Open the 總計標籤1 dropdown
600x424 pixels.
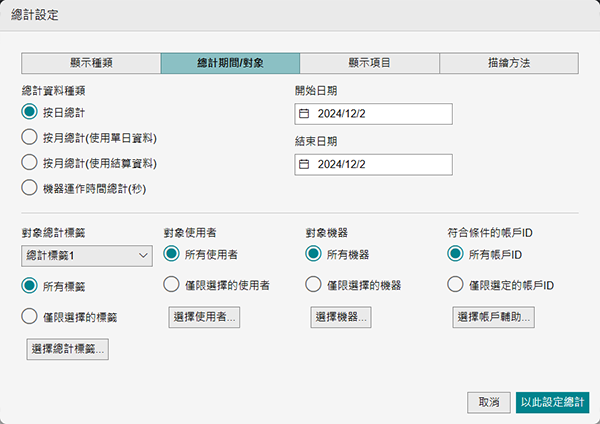(x=85, y=256)
